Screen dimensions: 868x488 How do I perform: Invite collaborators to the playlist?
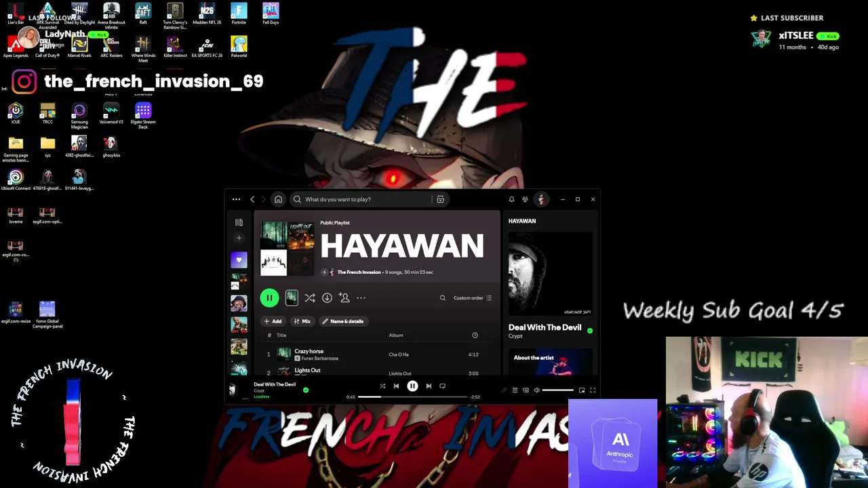pos(344,298)
